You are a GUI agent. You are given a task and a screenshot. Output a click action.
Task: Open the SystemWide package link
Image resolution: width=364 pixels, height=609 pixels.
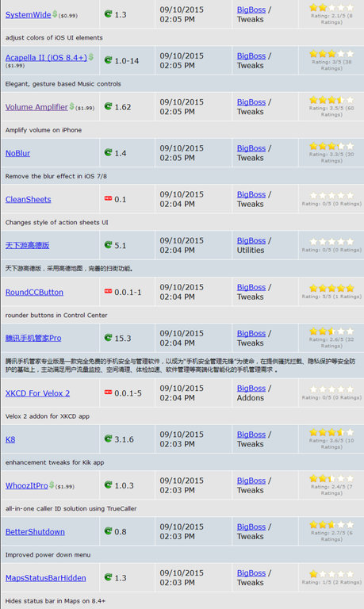point(28,15)
